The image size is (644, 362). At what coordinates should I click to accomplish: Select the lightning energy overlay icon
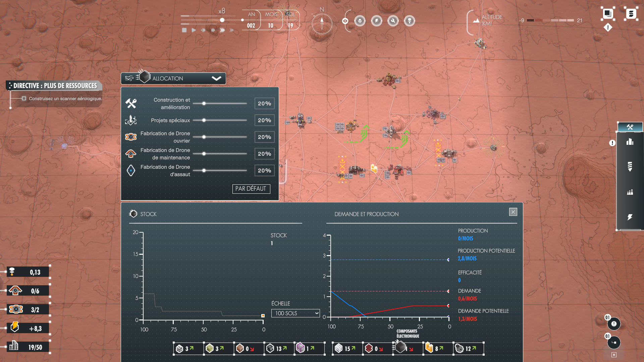(376, 21)
